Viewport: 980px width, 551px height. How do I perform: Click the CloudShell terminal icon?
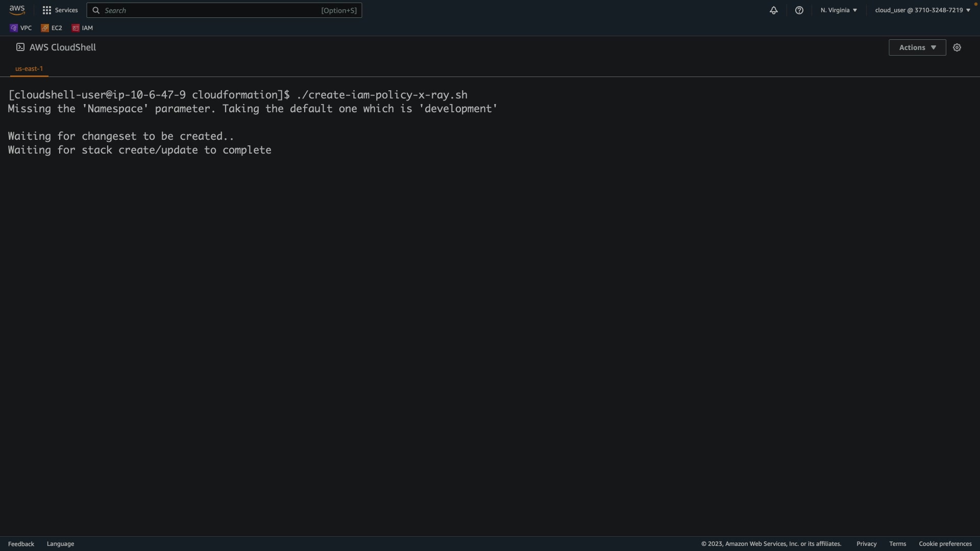coord(20,47)
